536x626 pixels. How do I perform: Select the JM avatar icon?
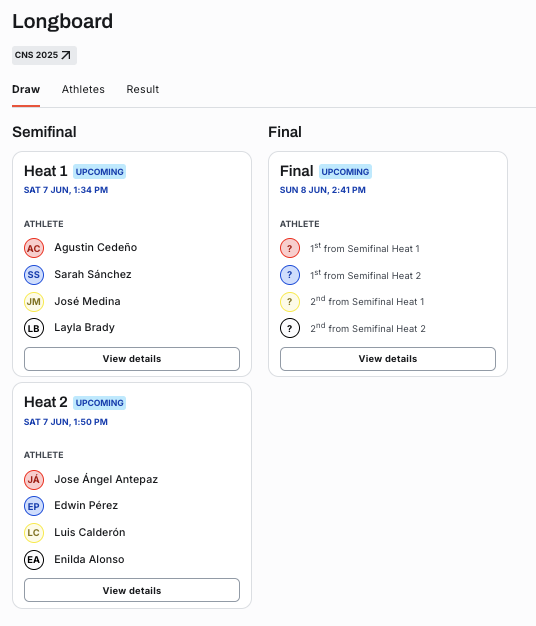pyautogui.click(x=34, y=301)
